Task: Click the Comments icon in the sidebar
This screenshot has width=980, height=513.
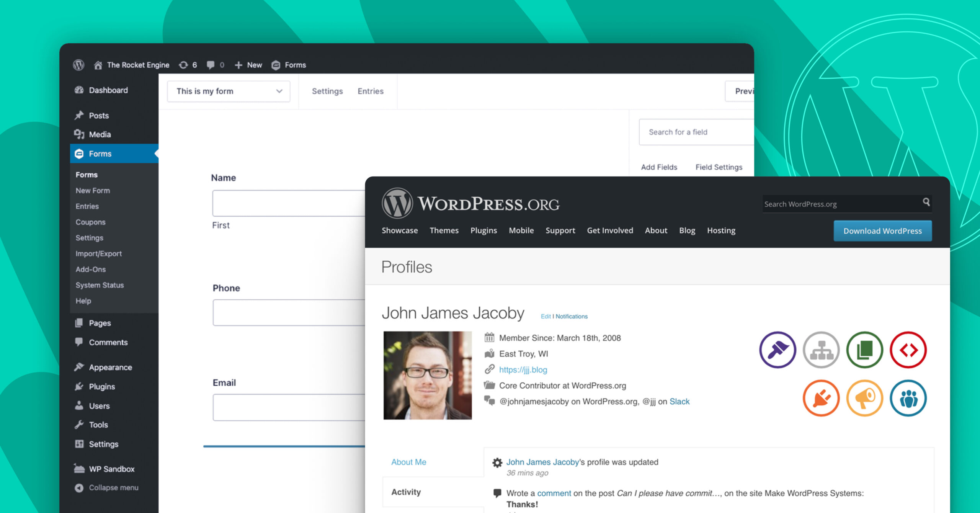Action: coord(79,342)
